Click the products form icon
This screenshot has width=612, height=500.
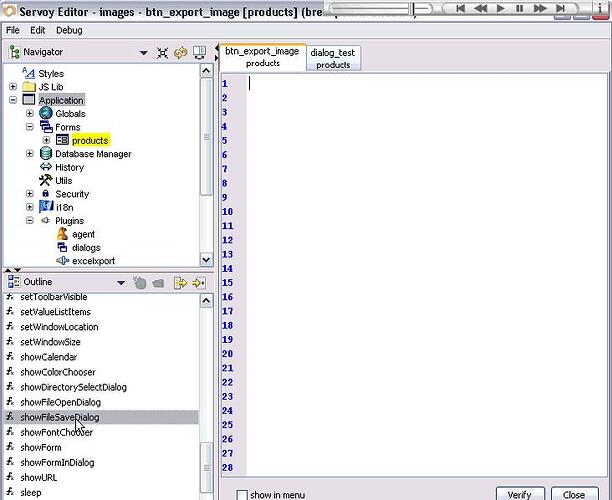pos(62,140)
